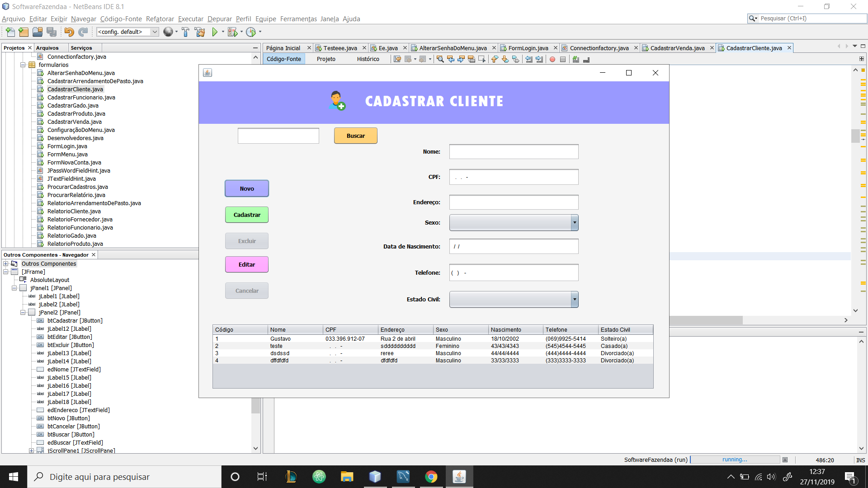This screenshot has height=488, width=868.
Task: Click the Clean and Build broom icon
Action: pos(199,32)
